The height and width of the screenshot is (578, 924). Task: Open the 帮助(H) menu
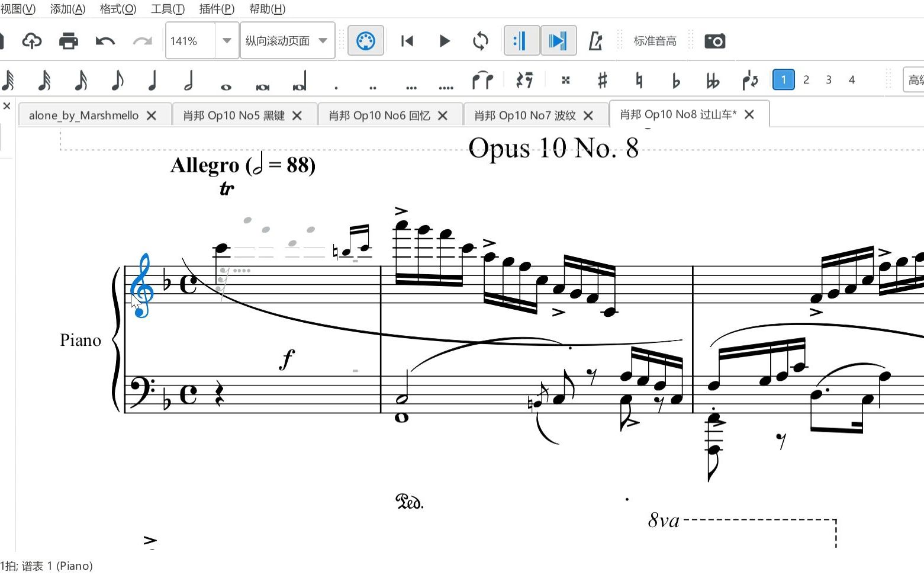coord(267,9)
